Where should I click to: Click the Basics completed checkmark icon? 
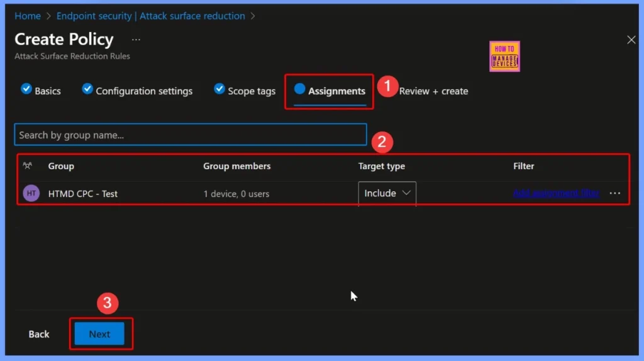(x=26, y=89)
